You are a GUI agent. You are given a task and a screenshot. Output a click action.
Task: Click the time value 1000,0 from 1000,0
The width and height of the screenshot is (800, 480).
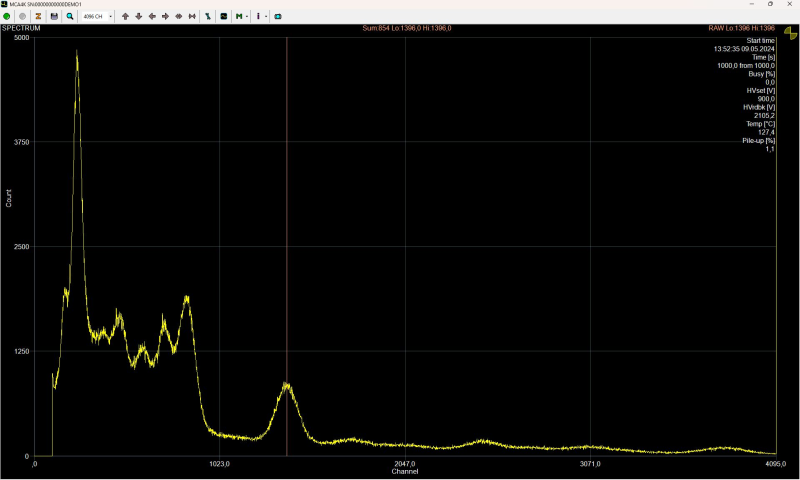point(746,66)
